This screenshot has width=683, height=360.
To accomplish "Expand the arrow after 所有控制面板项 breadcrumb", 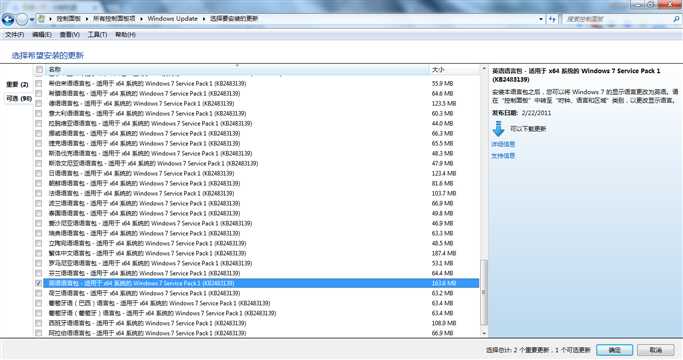I will click(141, 19).
